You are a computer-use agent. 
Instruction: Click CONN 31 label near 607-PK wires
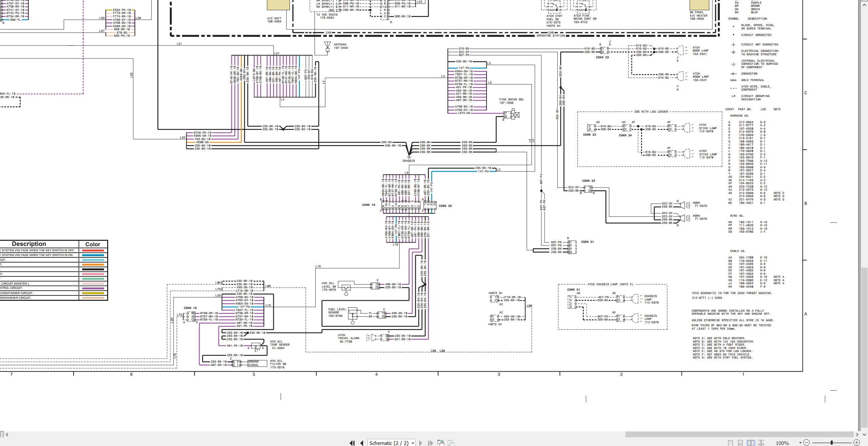click(587, 242)
